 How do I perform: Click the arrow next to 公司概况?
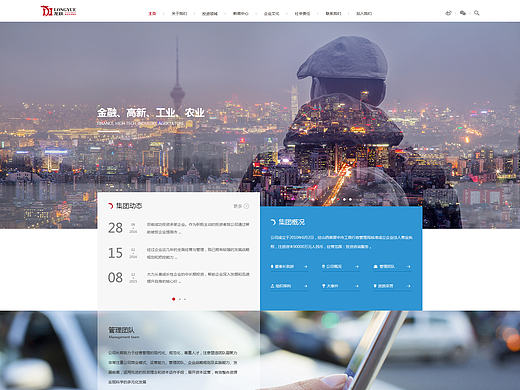point(357,267)
